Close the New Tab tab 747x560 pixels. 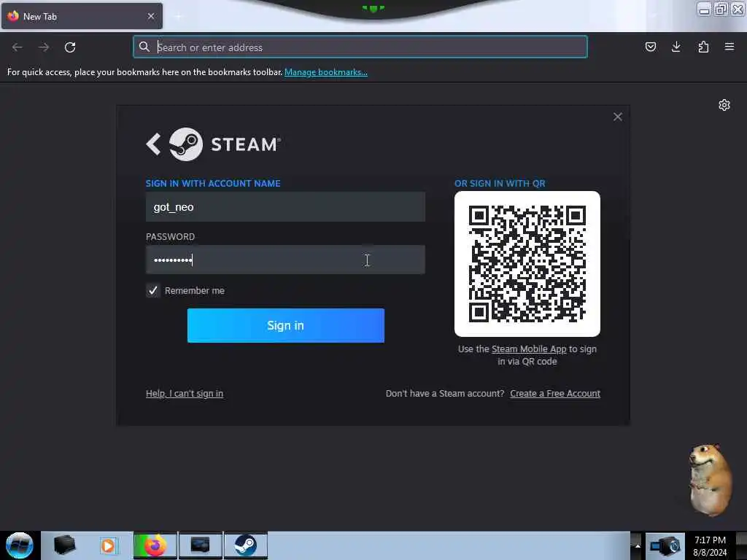tap(151, 16)
